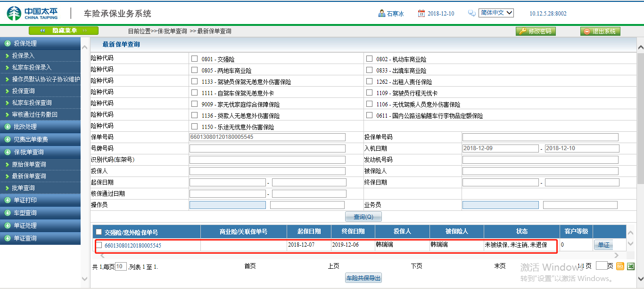Click the orange GO page jump icon
644x289 pixels.
click(620, 266)
